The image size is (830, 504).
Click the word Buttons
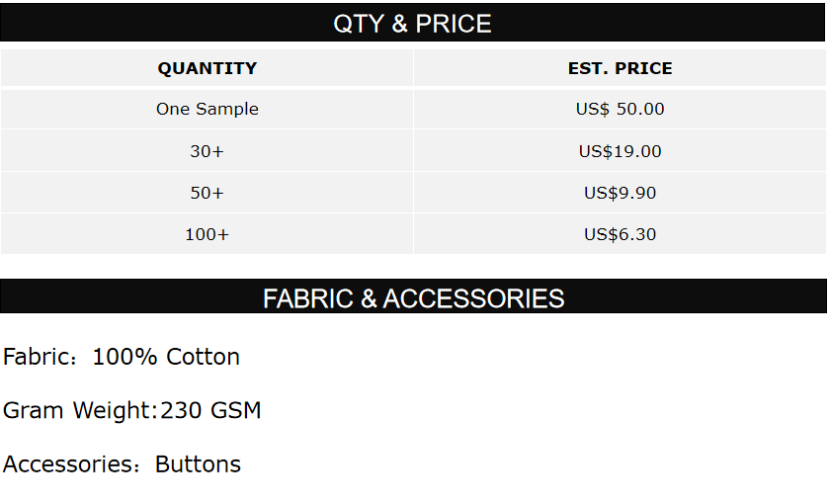(x=198, y=464)
